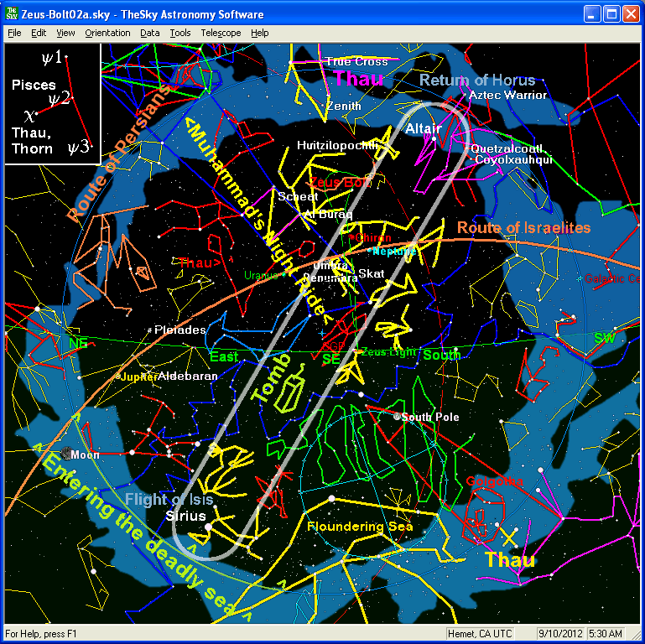Open the File menu
The height and width of the screenshot is (644, 645).
click(x=14, y=33)
